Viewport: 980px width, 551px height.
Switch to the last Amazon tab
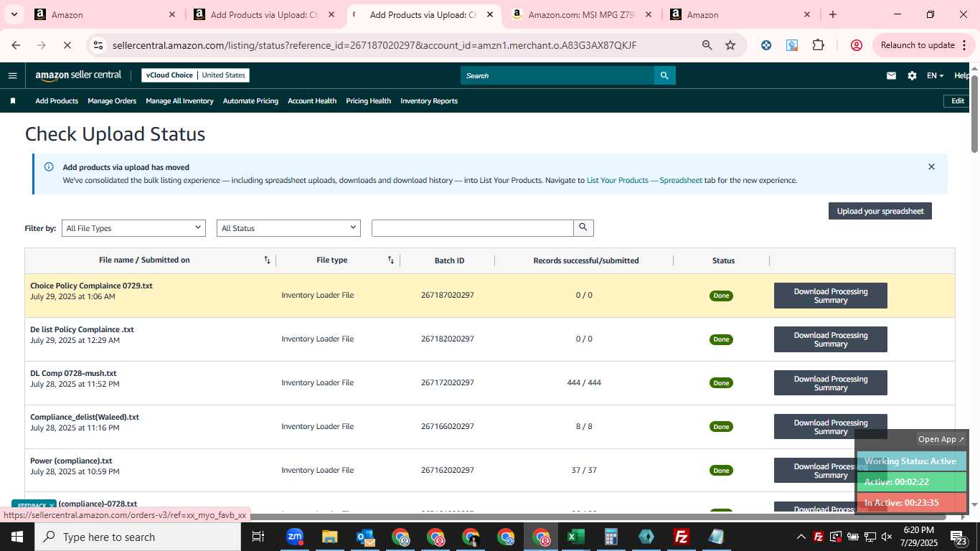coord(740,14)
